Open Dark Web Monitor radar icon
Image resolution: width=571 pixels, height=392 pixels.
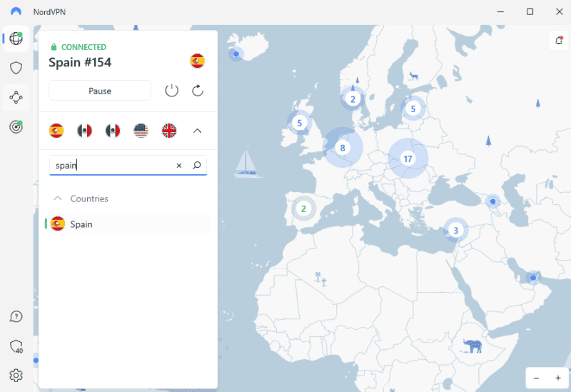coord(16,127)
